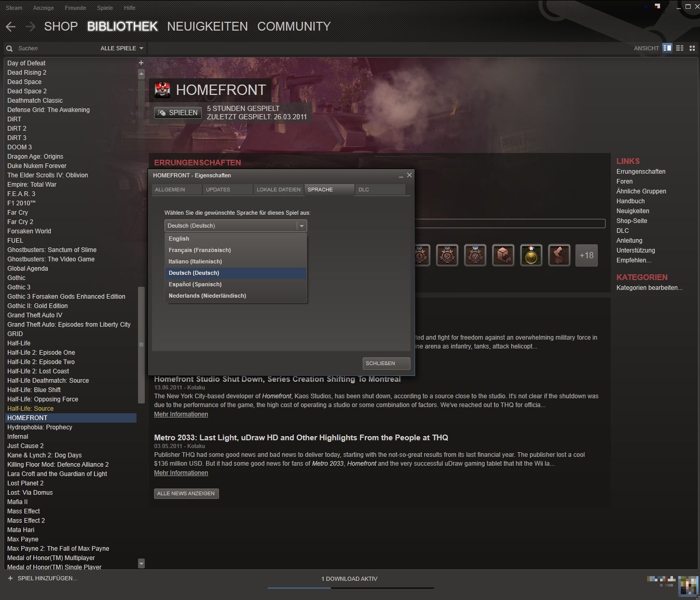Open the Handbuch link
This screenshot has width=700, height=600.
[630, 201]
